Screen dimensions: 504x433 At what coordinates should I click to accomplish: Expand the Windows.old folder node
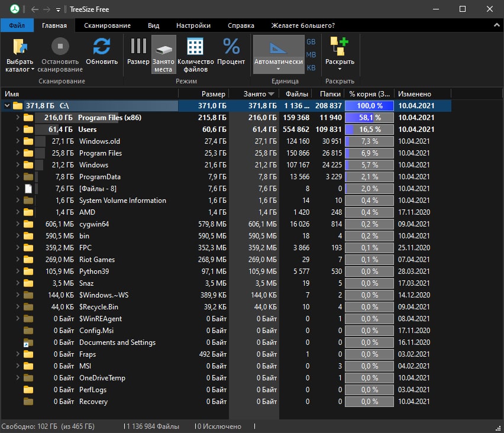coord(18,141)
